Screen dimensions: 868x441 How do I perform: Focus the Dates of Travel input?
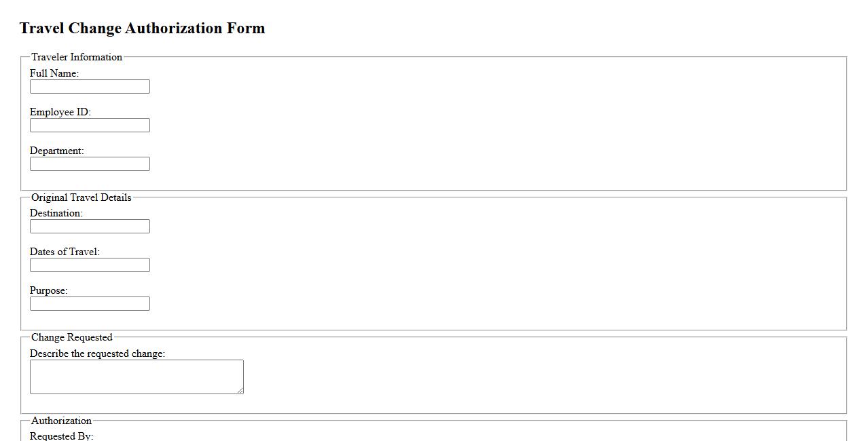(x=90, y=265)
